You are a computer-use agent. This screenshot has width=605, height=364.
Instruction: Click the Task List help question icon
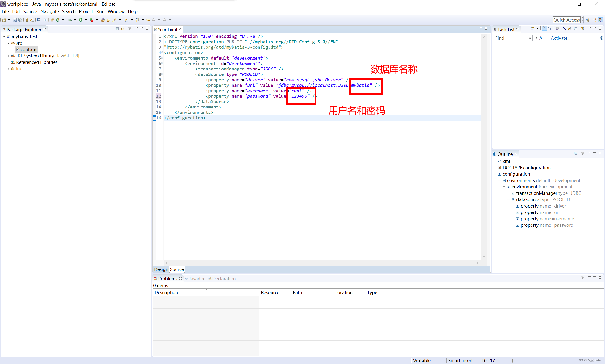point(601,38)
